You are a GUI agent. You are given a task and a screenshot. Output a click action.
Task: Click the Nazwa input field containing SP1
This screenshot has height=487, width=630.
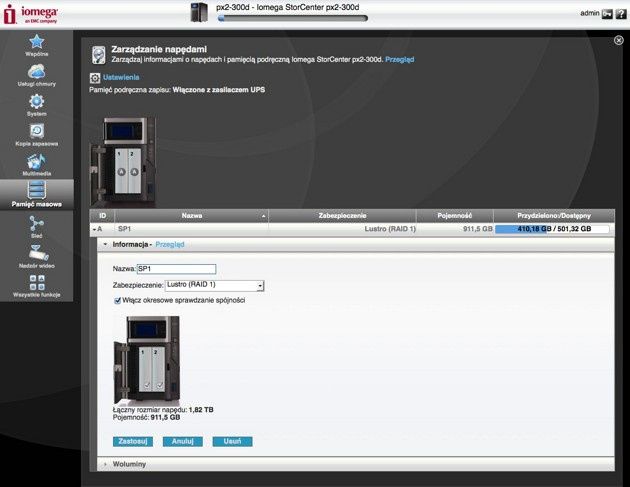(176, 269)
